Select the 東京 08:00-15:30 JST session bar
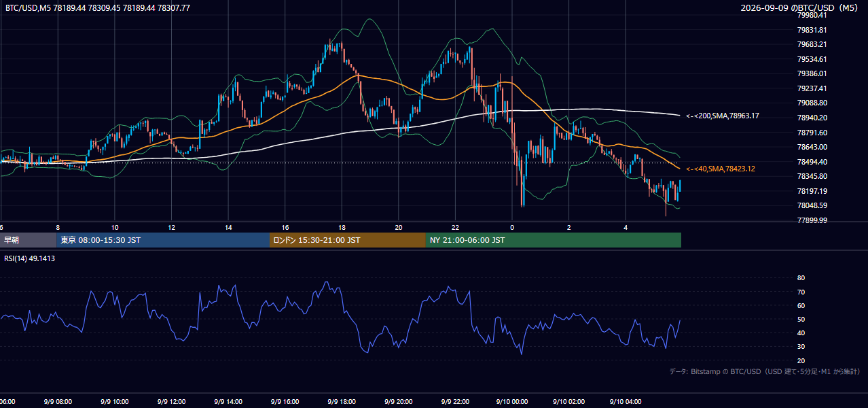The width and height of the screenshot is (868, 408). 163,240
